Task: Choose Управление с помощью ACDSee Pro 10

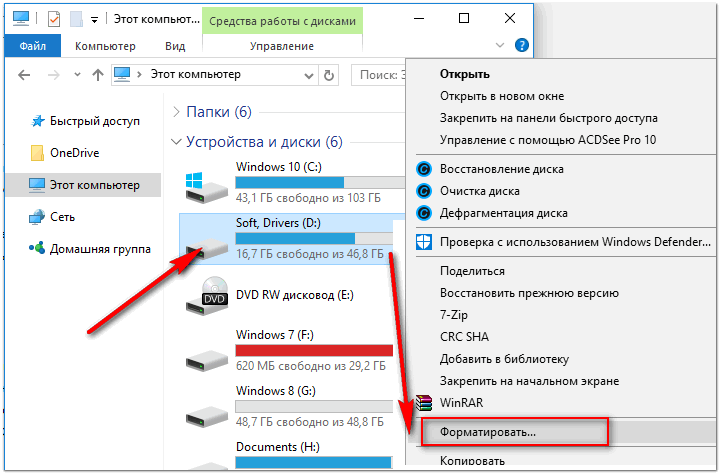Action: click(548, 140)
